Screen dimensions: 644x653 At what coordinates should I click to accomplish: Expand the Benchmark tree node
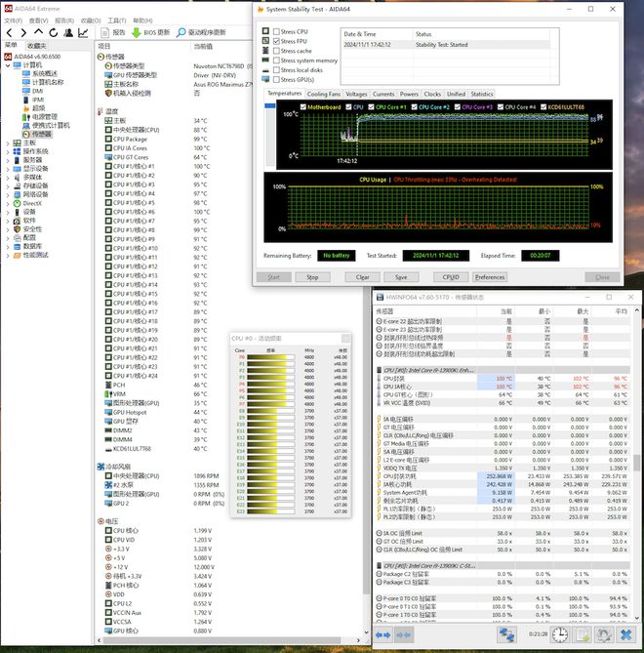coord(8,256)
